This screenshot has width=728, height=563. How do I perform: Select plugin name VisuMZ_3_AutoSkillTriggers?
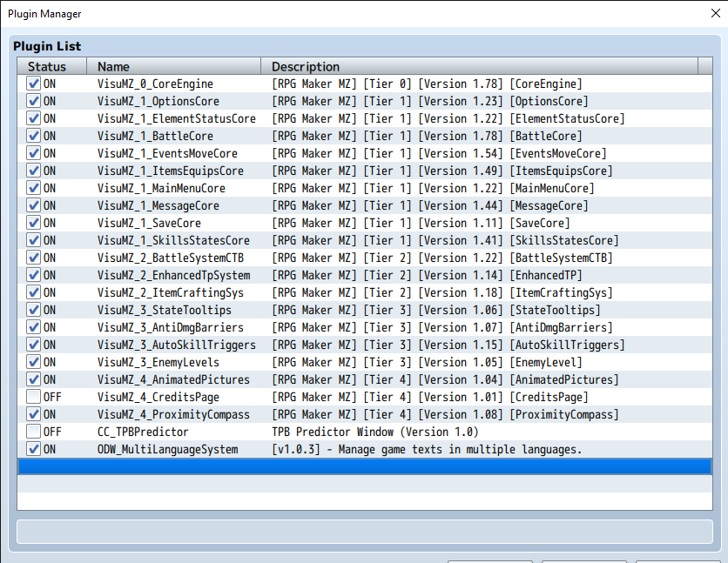(177, 345)
